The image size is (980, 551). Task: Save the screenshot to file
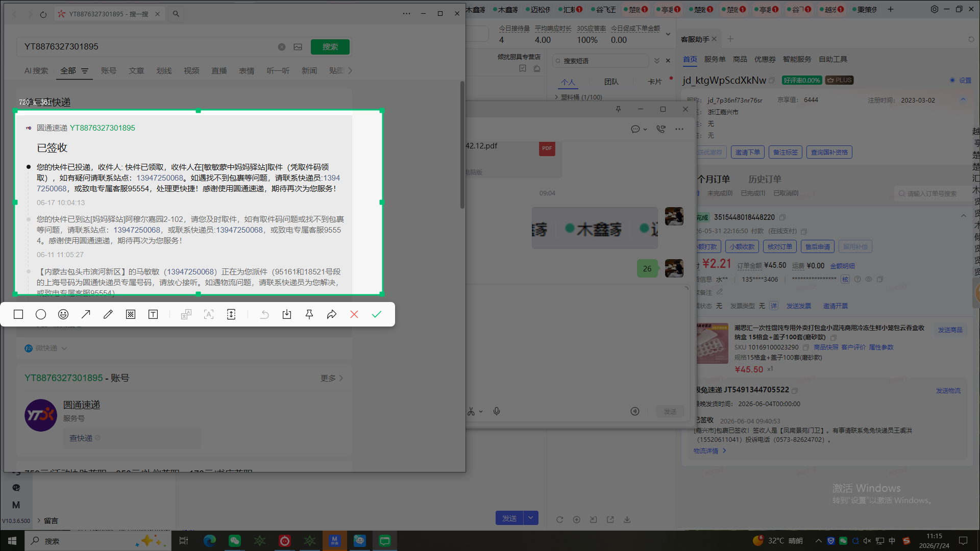(287, 314)
